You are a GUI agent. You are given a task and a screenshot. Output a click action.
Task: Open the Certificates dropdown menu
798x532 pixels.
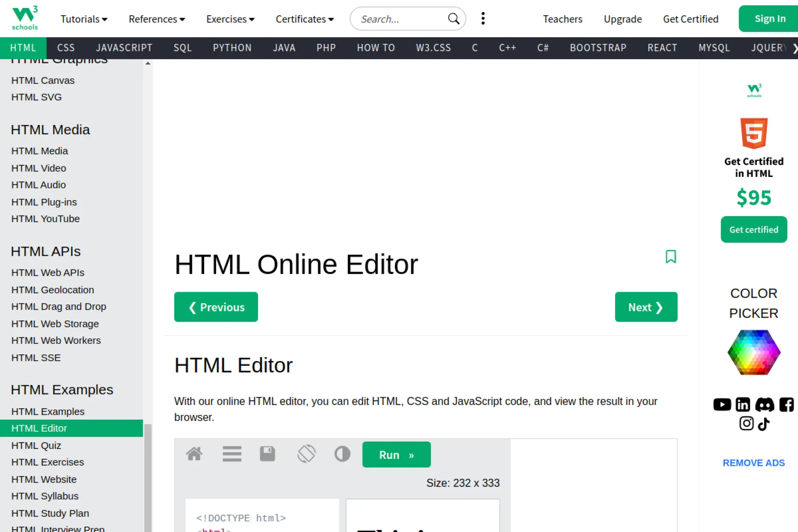pyautogui.click(x=304, y=19)
